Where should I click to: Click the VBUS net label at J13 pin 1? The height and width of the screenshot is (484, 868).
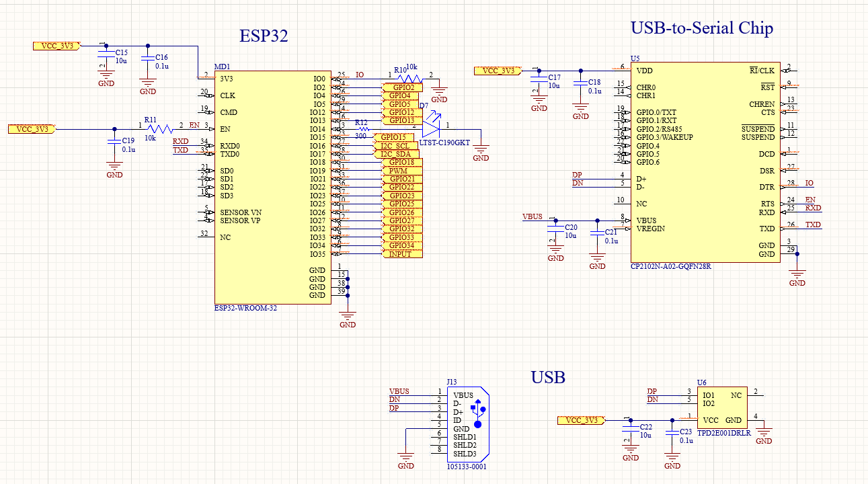click(x=399, y=391)
